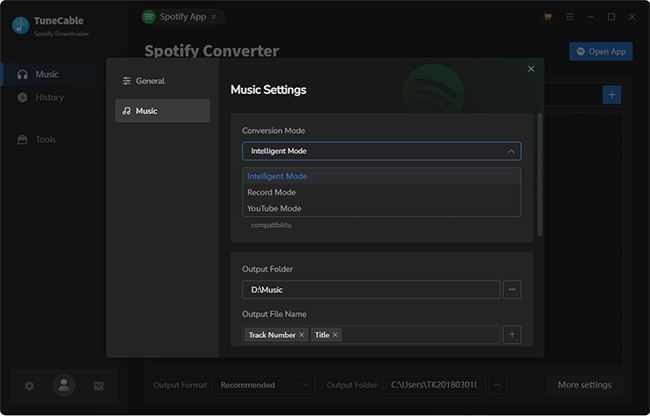The width and height of the screenshot is (650, 416).
Task: Remove the Track Number tag
Action: (302, 335)
